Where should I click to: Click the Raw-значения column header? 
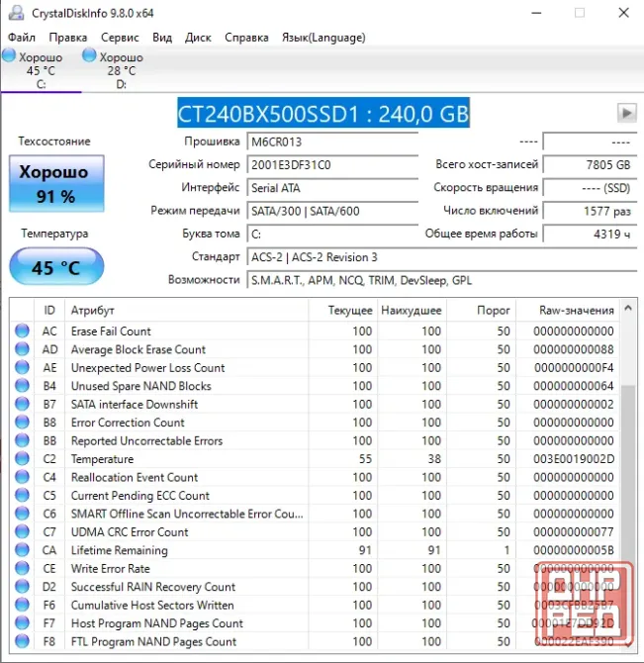pos(568,311)
